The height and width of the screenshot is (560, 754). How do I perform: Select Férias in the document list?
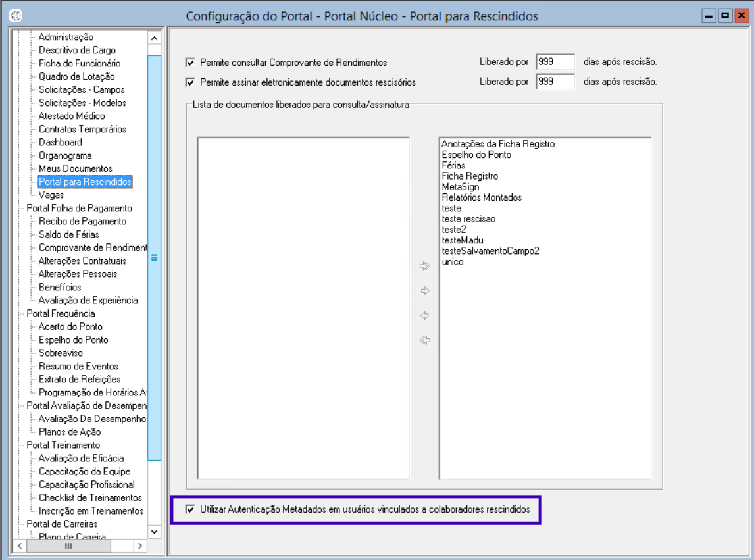453,165
